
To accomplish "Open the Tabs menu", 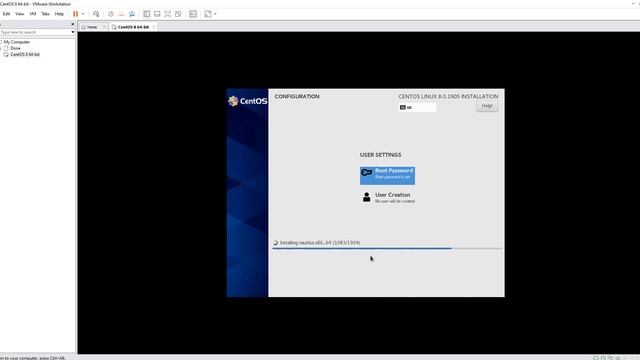I will point(45,14).
